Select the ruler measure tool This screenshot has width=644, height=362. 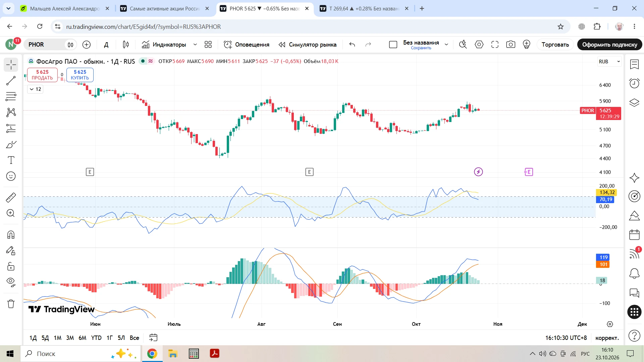click(11, 197)
